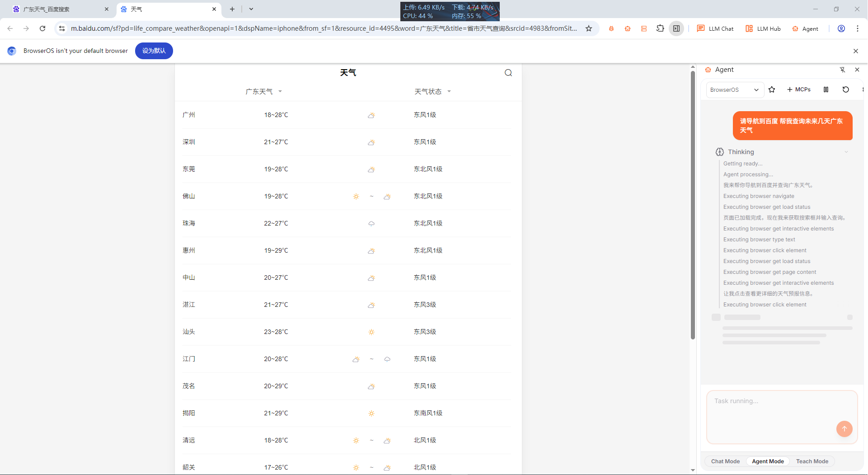This screenshot has width=868, height=475.
Task: Switch to Chat Mode
Action: click(725, 461)
